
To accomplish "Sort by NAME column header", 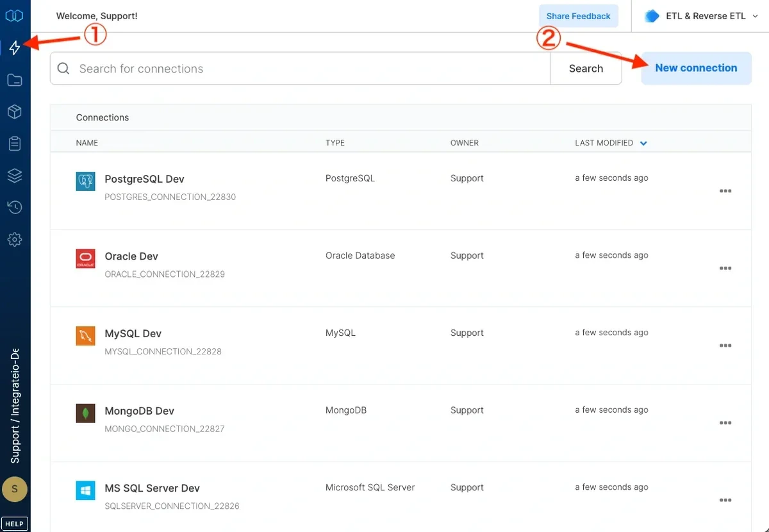I will tap(87, 143).
